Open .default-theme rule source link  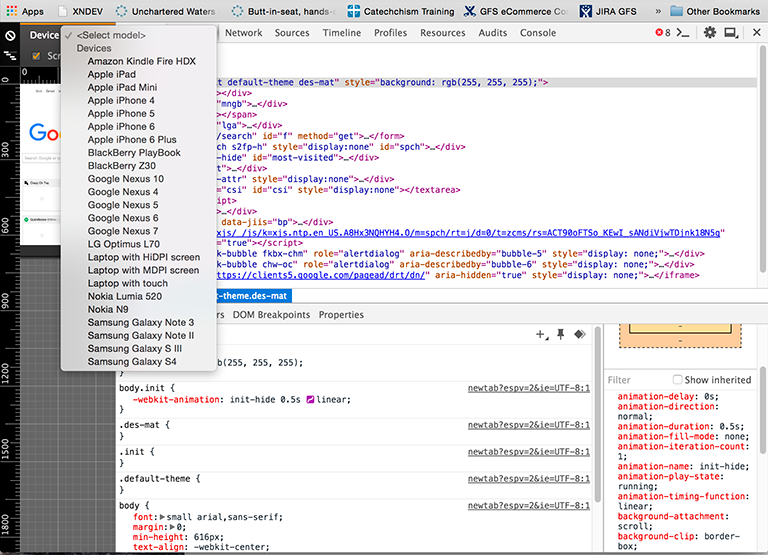pos(528,479)
